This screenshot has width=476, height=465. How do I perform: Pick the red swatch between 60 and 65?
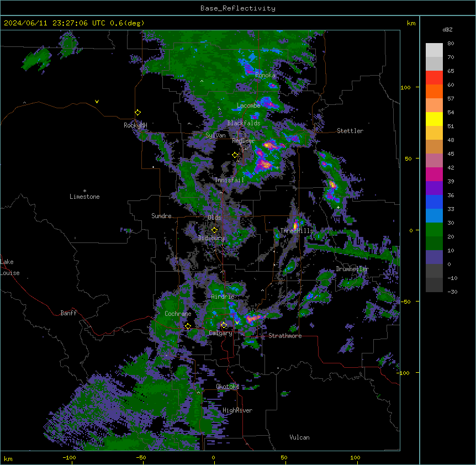pyautogui.click(x=434, y=78)
